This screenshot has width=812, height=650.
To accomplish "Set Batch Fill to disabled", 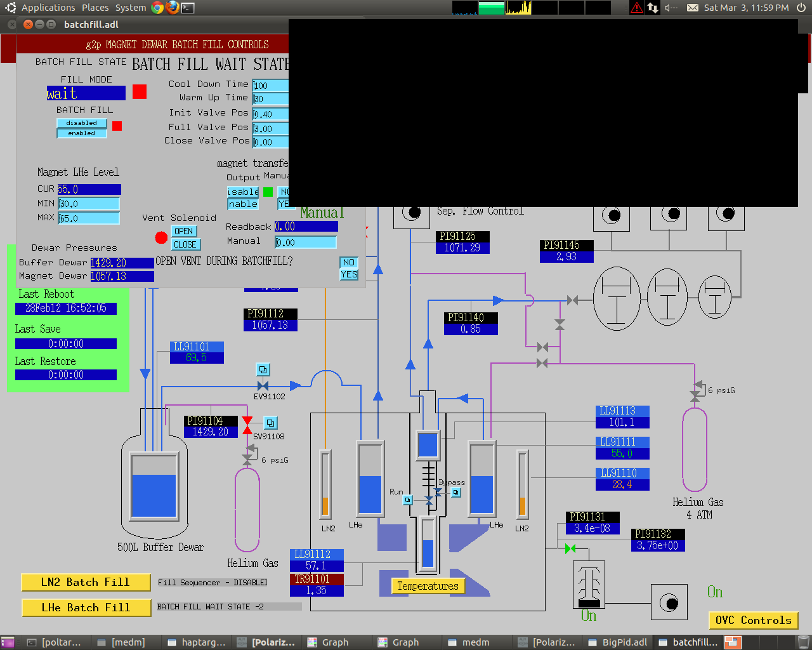I will click(82, 123).
